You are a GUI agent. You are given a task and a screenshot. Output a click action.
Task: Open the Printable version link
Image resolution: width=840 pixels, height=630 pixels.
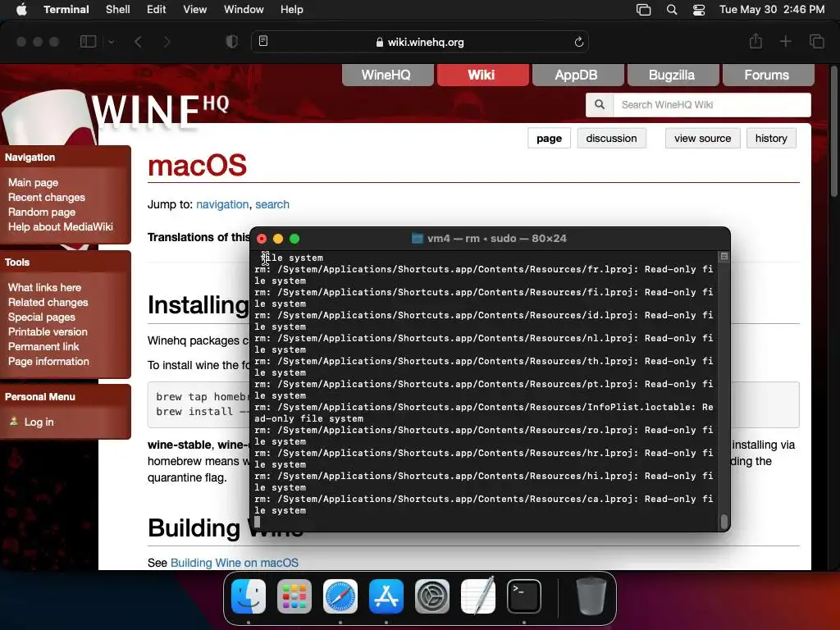coord(48,331)
